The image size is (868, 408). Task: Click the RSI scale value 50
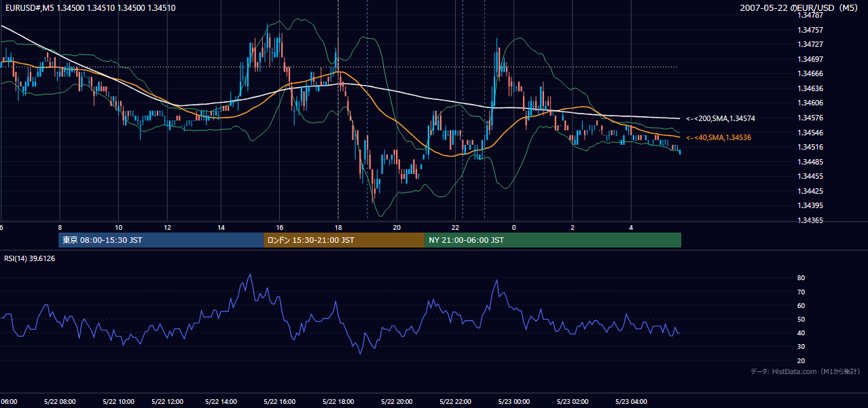(801, 319)
